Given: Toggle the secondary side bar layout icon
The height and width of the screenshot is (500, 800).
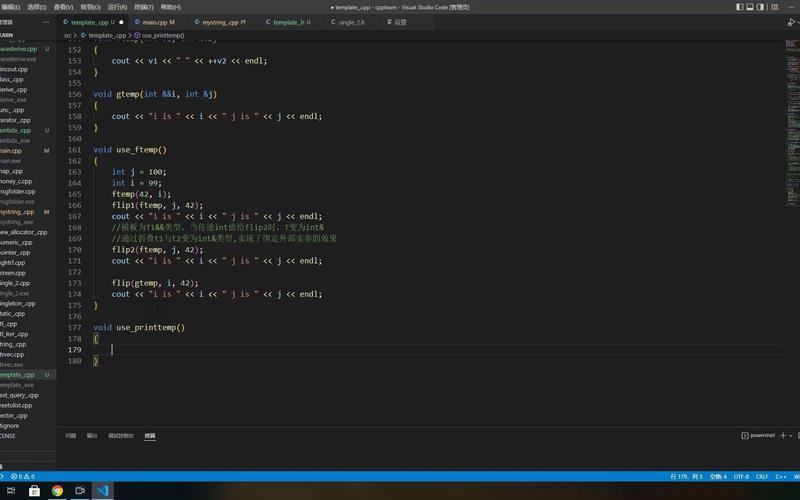Looking at the screenshot, I should pos(760,7).
